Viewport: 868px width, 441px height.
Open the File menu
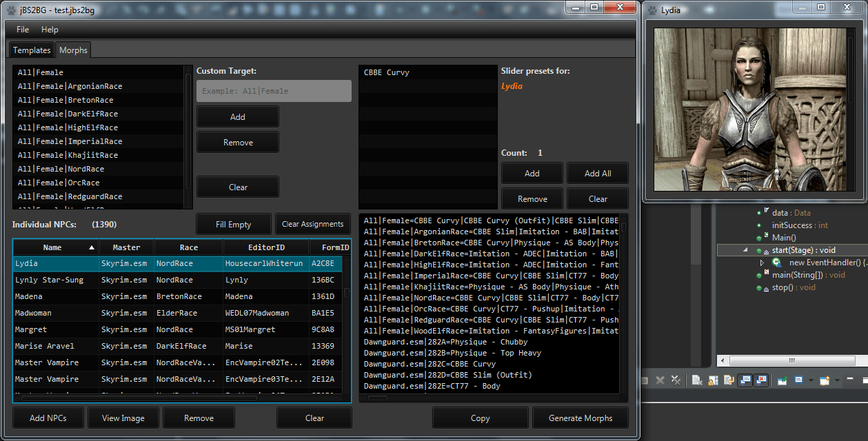(x=23, y=30)
